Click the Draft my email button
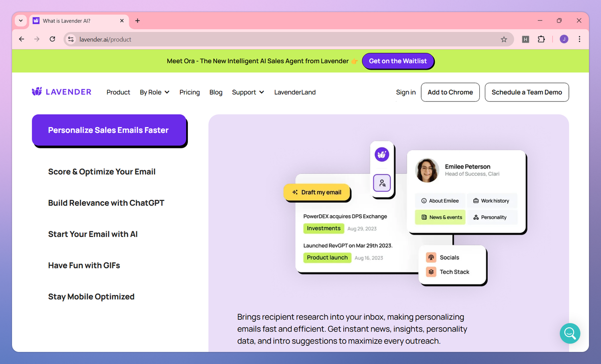The height and width of the screenshot is (364, 601). tap(317, 192)
